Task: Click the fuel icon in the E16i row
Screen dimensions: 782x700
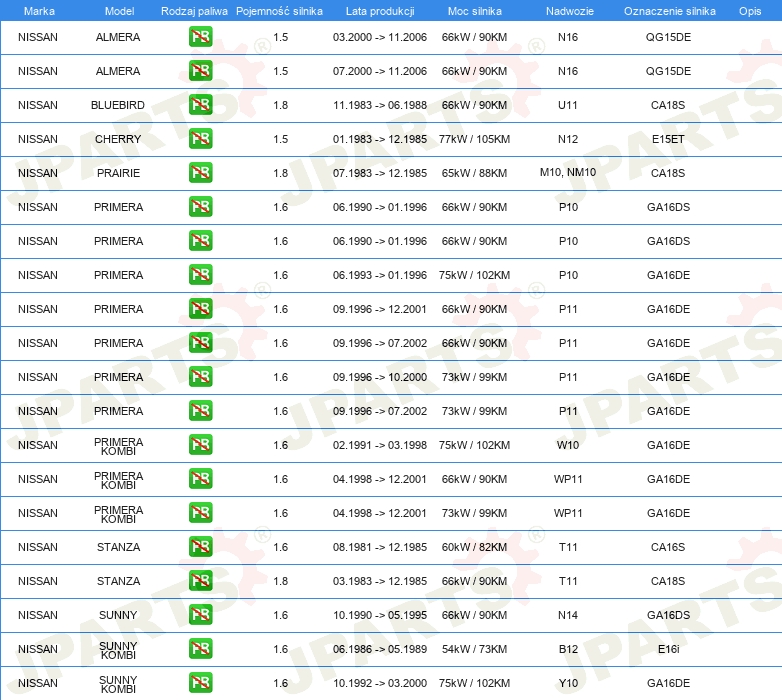Action: click(200, 648)
